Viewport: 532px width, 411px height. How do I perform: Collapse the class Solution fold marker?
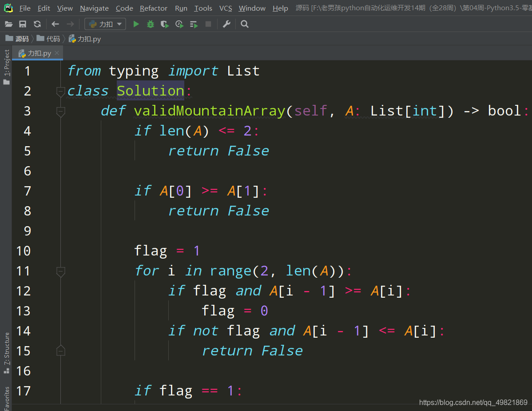60,92
